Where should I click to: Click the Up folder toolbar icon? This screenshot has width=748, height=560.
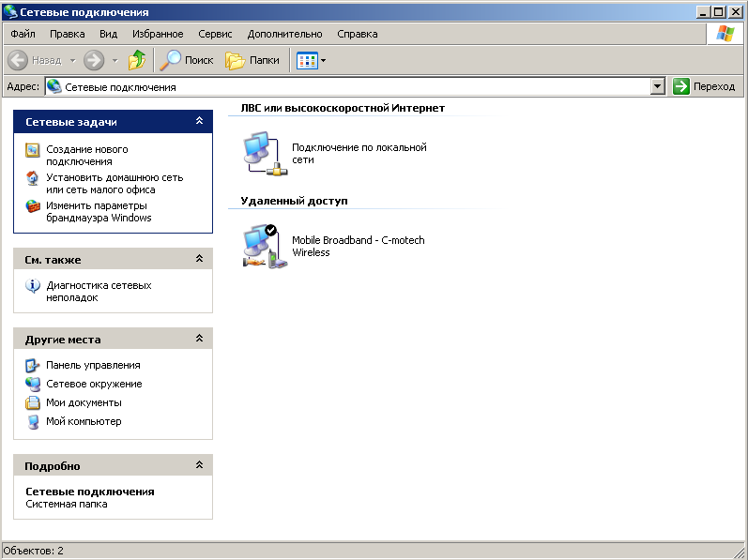(137, 60)
